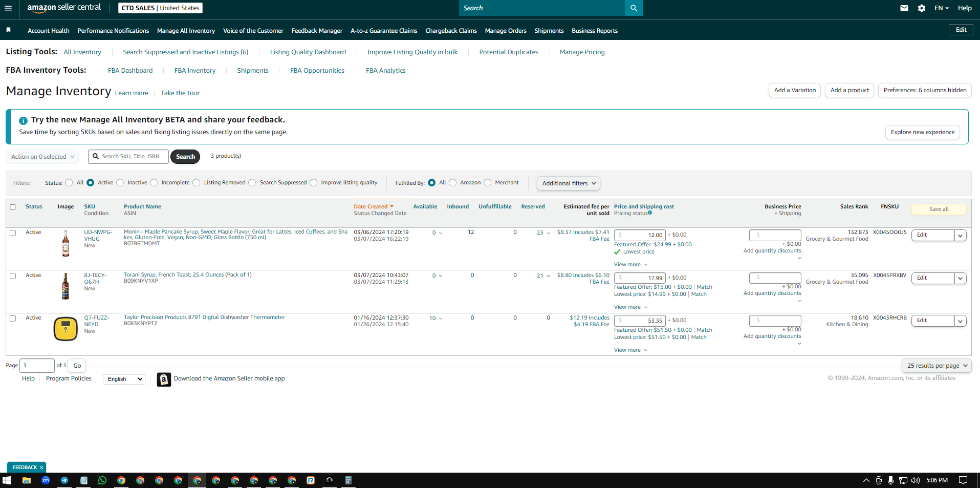
Task: Choose Fulfilled By Merchant radio button
Action: click(488, 183)
